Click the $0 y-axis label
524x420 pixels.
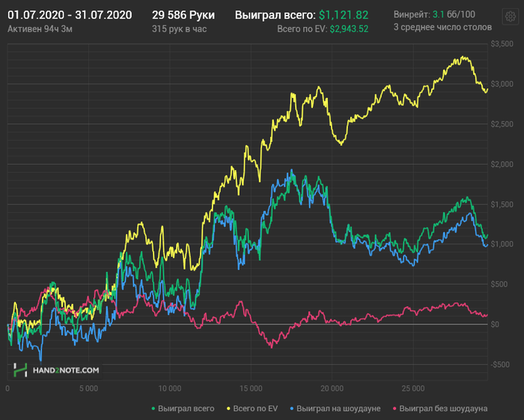[495, 324]
